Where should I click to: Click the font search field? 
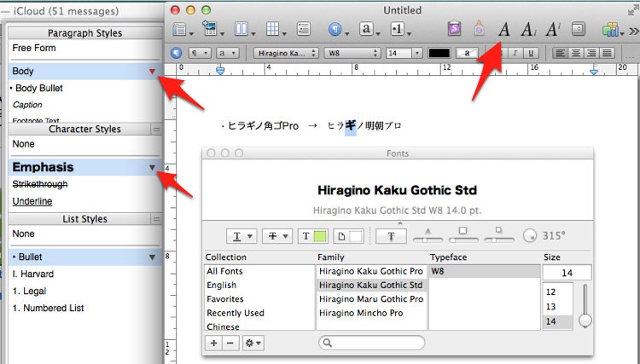(372, 343)
